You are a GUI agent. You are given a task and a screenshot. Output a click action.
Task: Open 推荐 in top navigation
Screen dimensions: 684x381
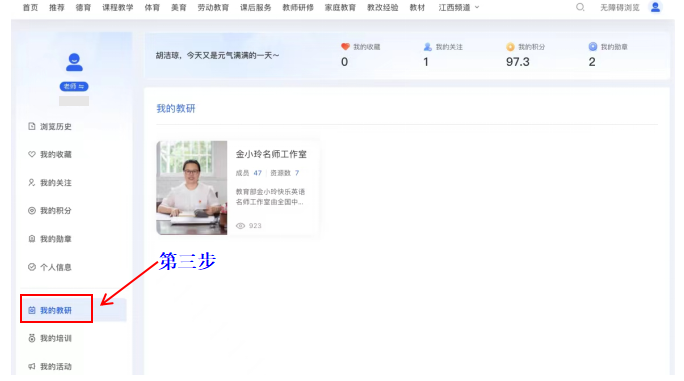pos(57,7)
